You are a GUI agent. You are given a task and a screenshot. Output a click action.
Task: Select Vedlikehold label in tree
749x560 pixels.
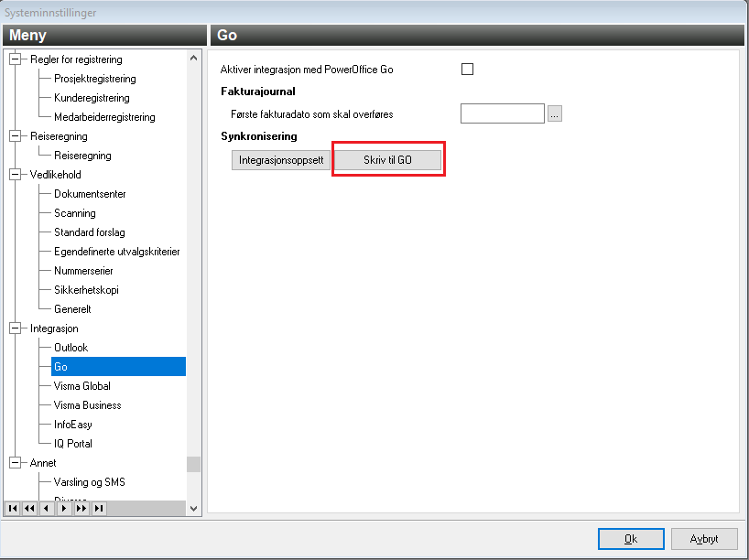point(56,174)
